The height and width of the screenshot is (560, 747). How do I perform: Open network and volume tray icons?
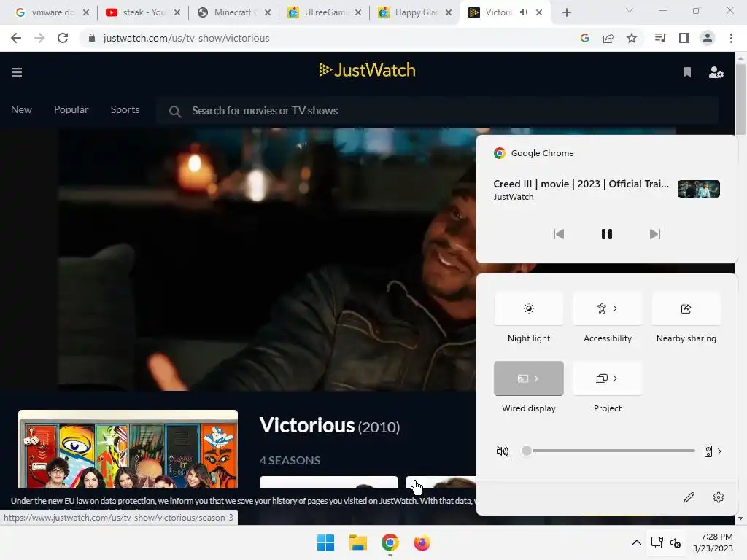[x=666, y=542]
